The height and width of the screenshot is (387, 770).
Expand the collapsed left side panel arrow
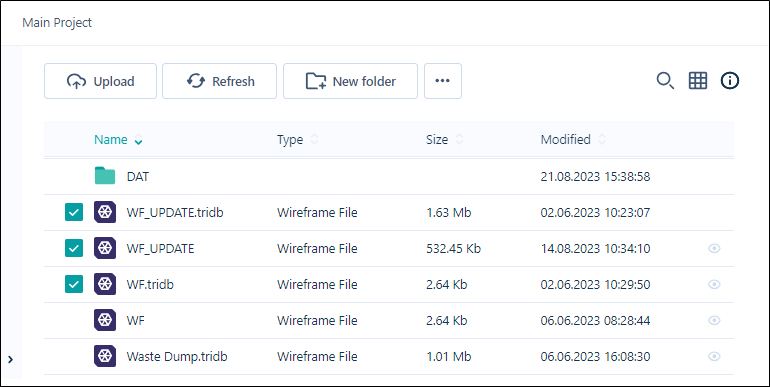[11, 360]
